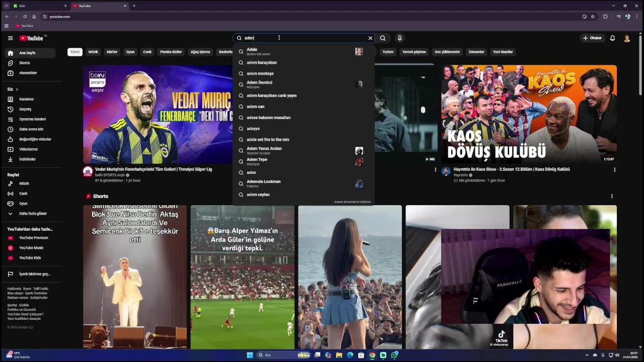Open Canlı under Keşfet
644x362 pixels.
click(x=30, y=194)
